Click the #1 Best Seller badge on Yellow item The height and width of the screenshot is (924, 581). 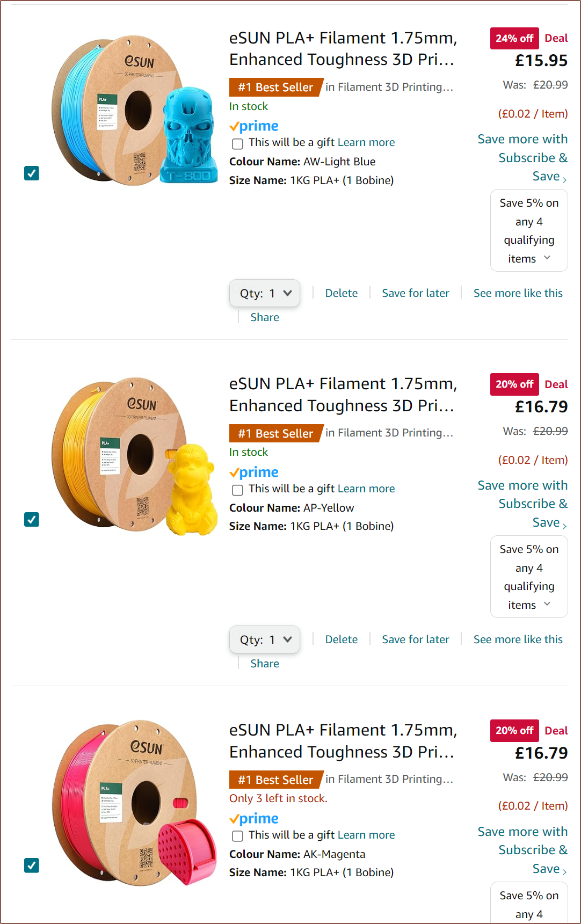[x=276, y=433]
